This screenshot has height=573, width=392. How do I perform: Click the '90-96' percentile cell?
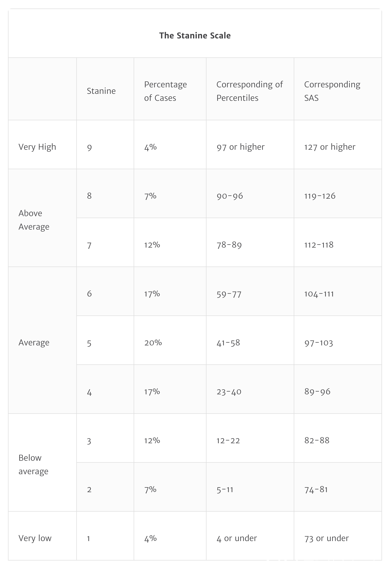pos(230,196)
